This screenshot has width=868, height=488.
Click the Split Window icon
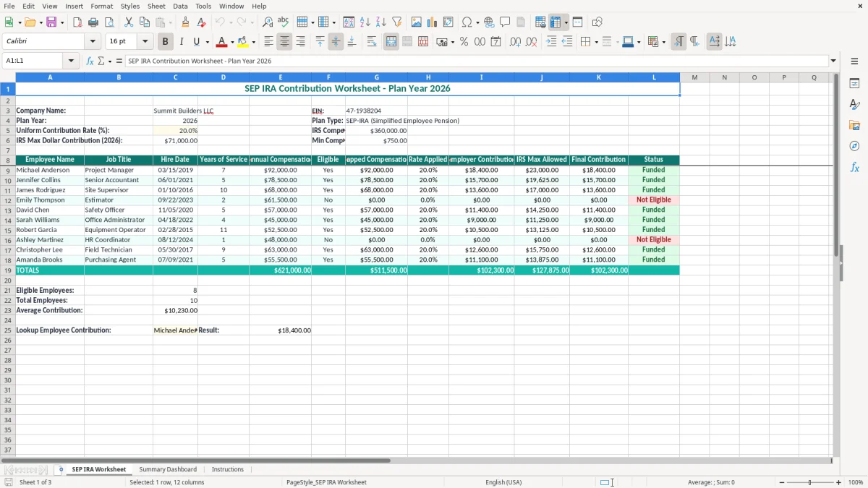tap(578, 22)
